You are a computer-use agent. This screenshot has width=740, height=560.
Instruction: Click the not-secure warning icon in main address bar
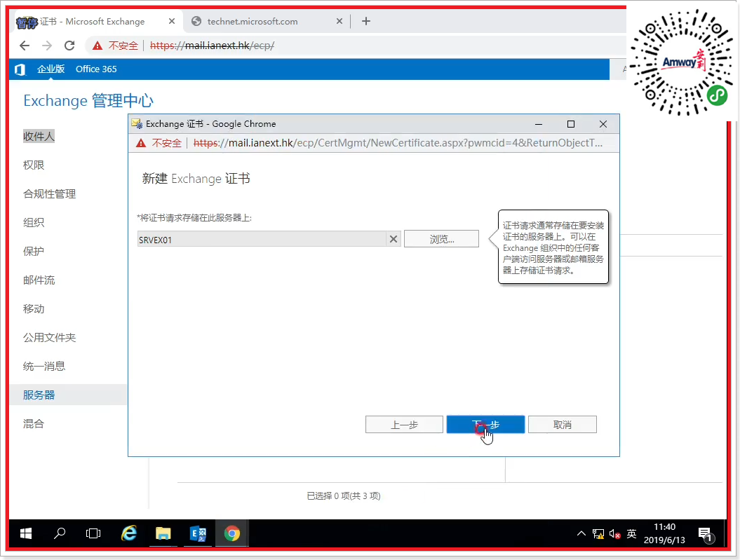click(97, 46)
